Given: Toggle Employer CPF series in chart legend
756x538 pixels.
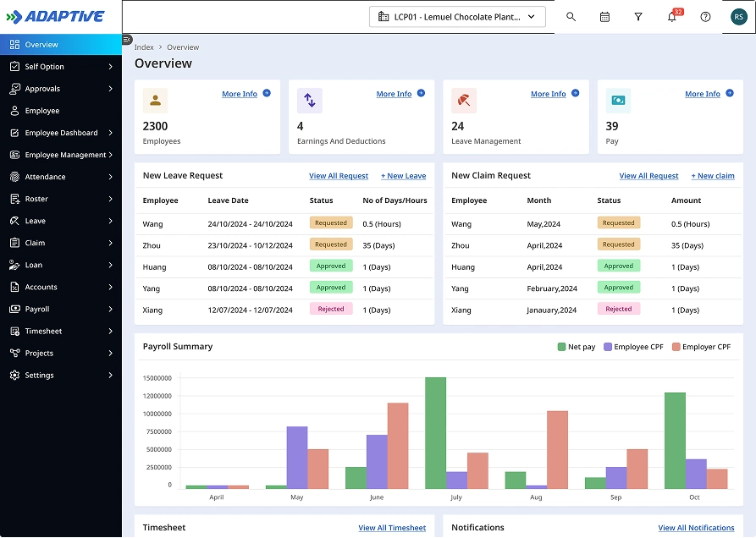Looking at the screenshot, I should point(701,347).
